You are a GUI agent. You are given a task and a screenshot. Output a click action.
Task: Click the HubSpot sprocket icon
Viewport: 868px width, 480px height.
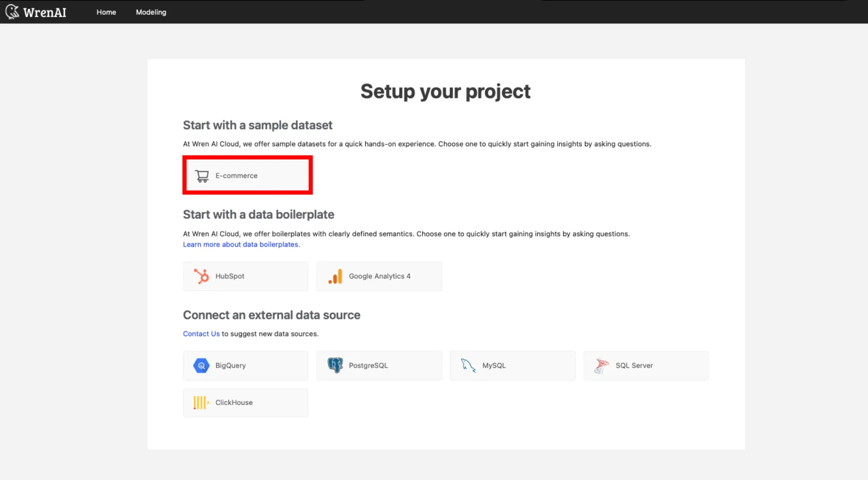(201, 276)
